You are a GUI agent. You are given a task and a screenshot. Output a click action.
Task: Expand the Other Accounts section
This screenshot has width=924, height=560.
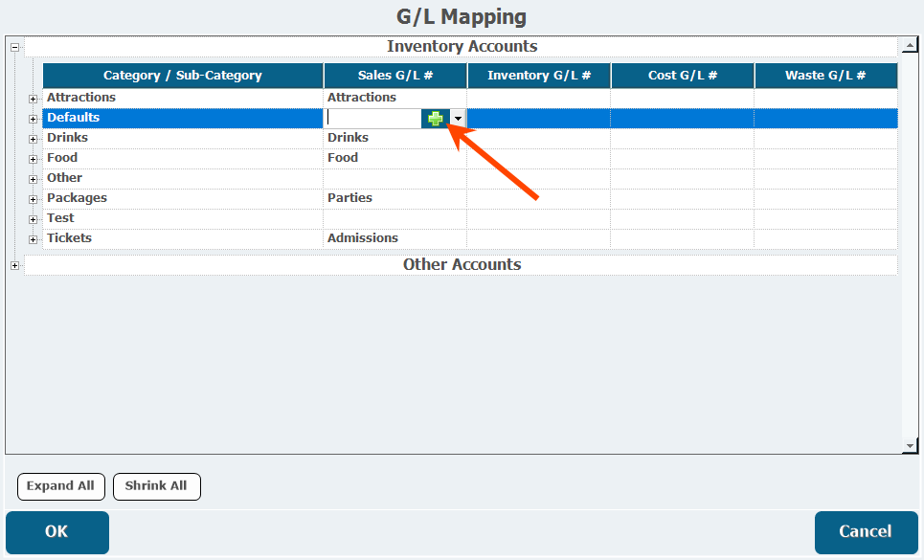14,265
